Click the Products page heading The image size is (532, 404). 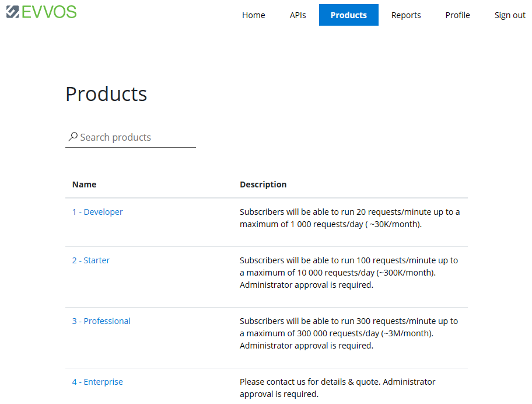[106, 93]
